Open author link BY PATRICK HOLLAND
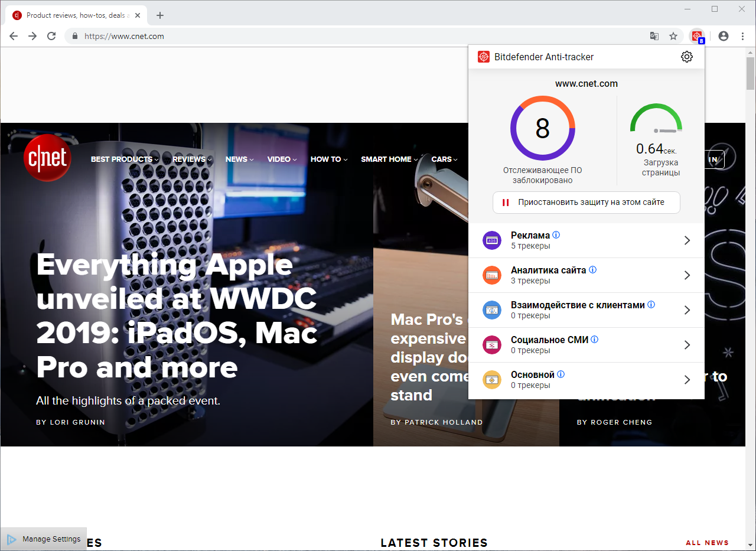 (436, 422)
